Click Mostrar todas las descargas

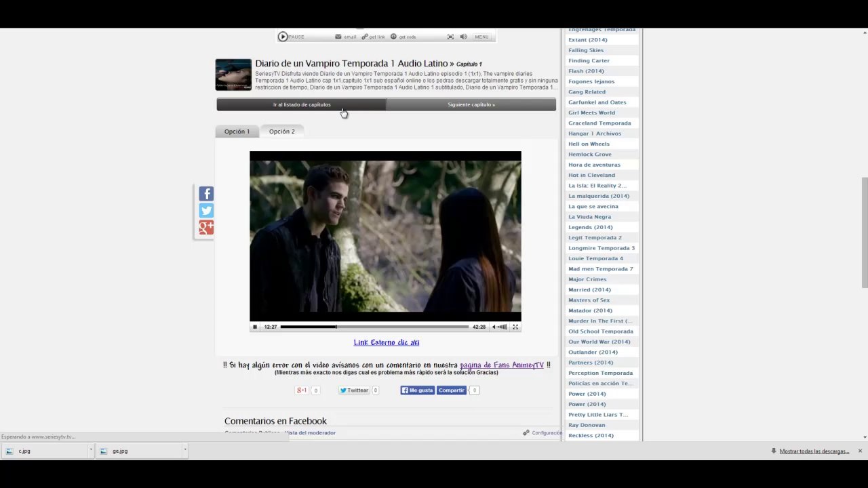coord(814,451)
